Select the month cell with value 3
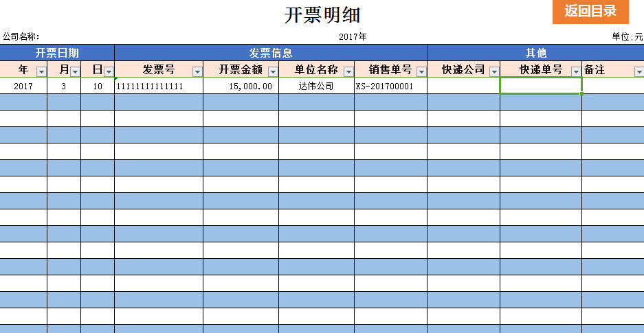This screenshot has height=333, width=644. [64, 86]
